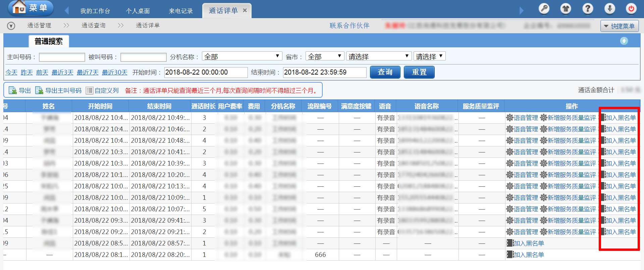Open the 快捷菜单 quick menu dropdown
The image size is (644, 270).
(619, 26)
